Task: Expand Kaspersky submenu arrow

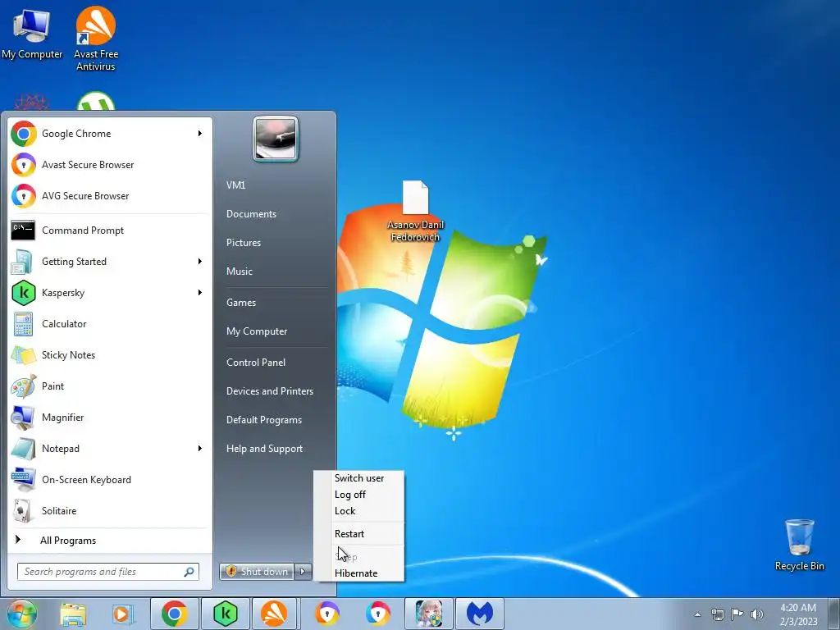Action: pyautogui.click(x=200, y=293)
